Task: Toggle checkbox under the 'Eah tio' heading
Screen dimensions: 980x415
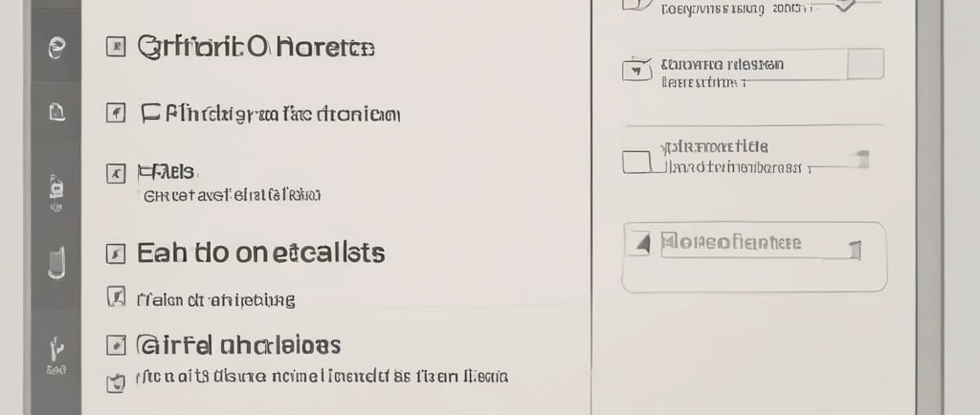Action: [x=116, y=297]
